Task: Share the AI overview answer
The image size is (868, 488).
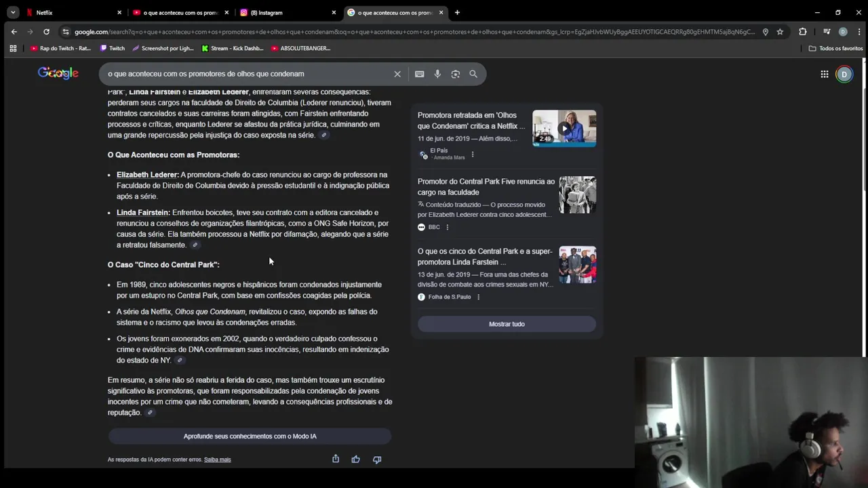Action: (x=336, y=459)
